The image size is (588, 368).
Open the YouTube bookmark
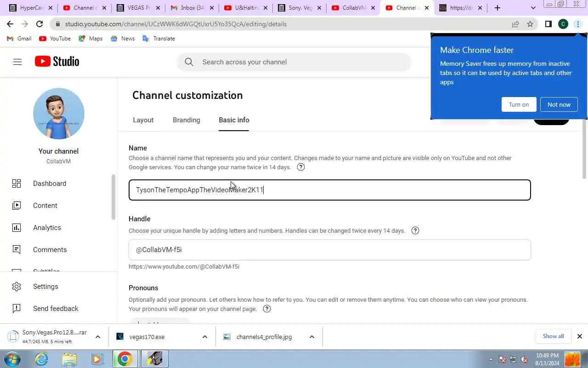tap(55, 39)
